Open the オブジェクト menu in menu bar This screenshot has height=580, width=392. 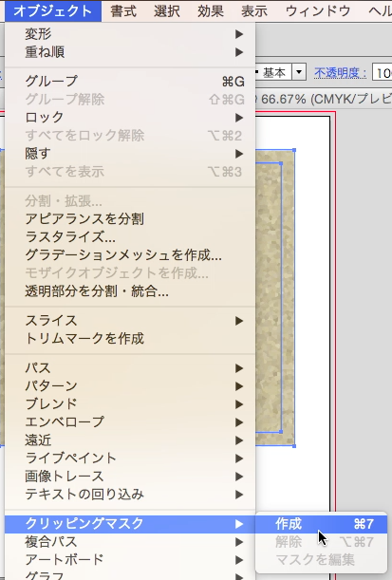(53, 10)
